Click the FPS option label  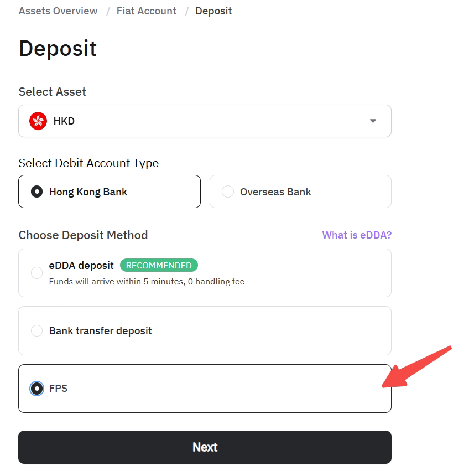coord(58,388)
